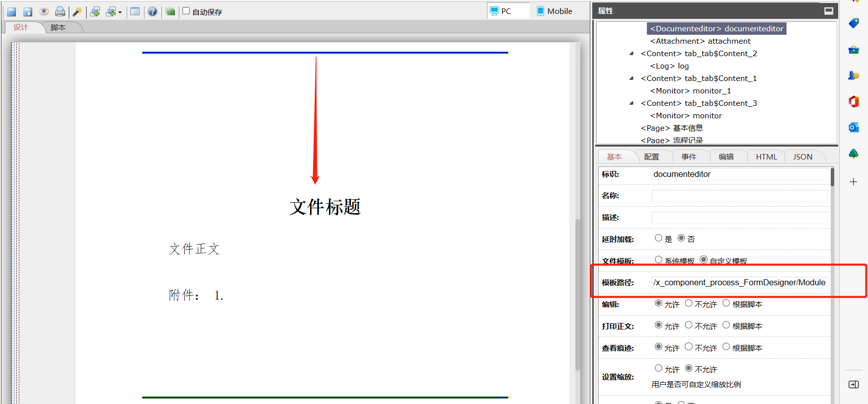Click the printer icon in toolbar

click(60, 11)
